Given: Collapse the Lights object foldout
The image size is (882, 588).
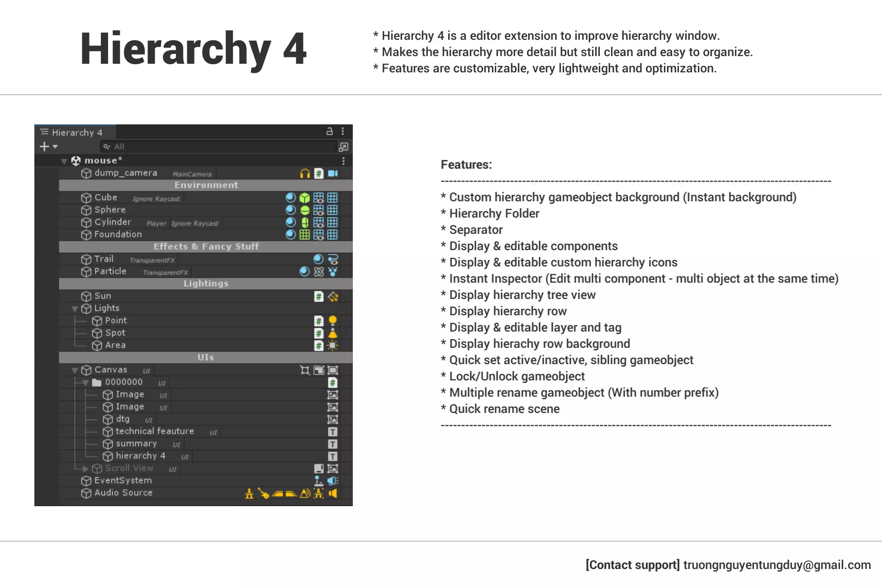Looking at the screenshot, I should [x=75, y=309].
